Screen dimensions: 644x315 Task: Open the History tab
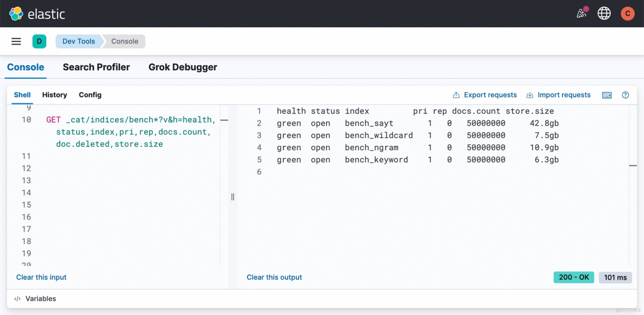[x=54, y=95]
